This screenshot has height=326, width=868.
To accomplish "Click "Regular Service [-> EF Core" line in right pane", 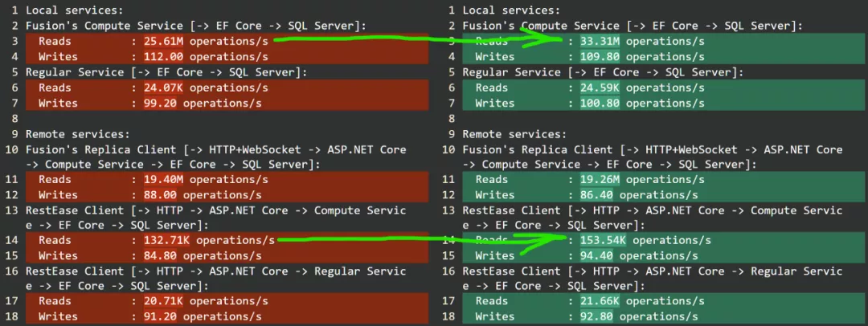I will [603, 72].
